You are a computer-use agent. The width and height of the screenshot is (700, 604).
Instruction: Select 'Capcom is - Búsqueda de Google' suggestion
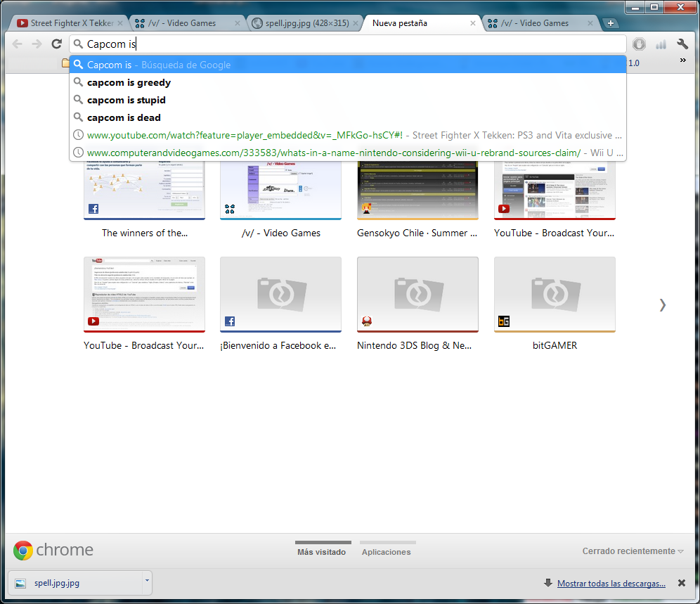347,65
